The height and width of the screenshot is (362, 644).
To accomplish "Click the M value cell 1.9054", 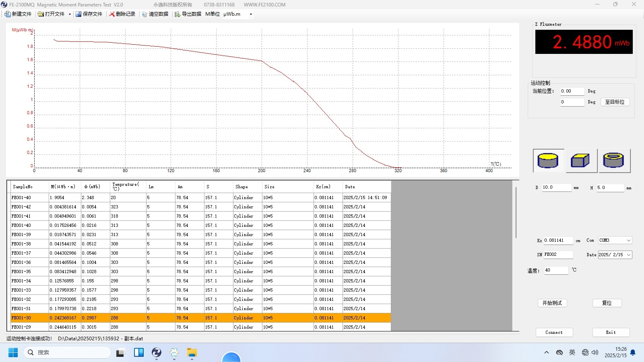I will [65, 197].
